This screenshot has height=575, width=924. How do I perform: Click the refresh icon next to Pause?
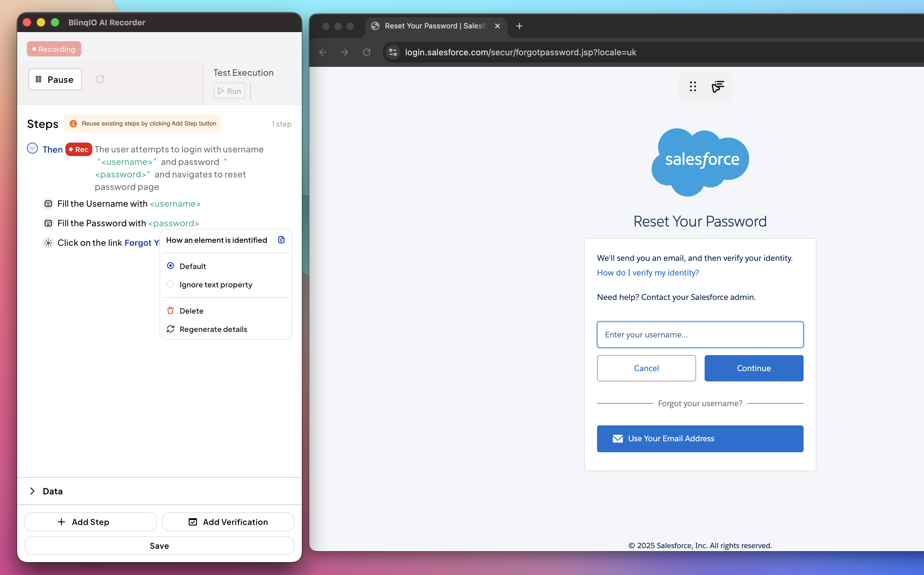tap(100, 79)
